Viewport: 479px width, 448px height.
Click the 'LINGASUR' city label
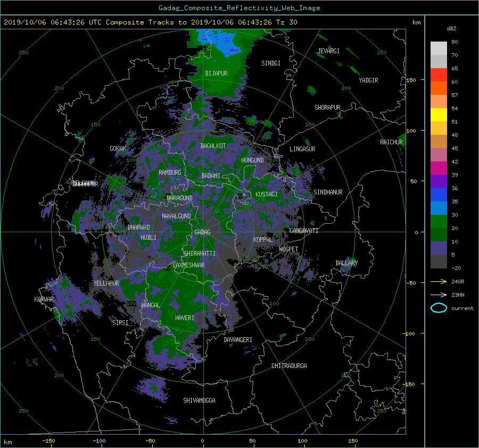(302, 149)
